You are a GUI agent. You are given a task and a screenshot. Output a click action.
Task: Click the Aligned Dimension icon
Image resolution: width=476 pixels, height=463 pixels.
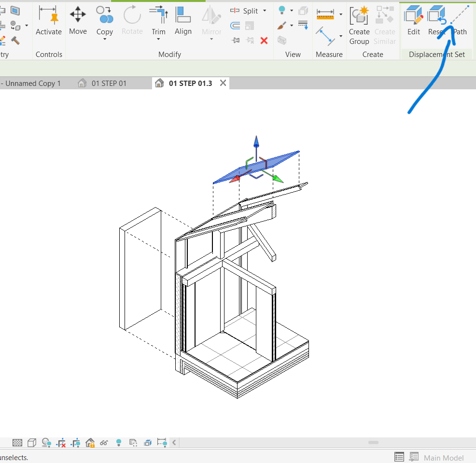(x=325, y=36)
